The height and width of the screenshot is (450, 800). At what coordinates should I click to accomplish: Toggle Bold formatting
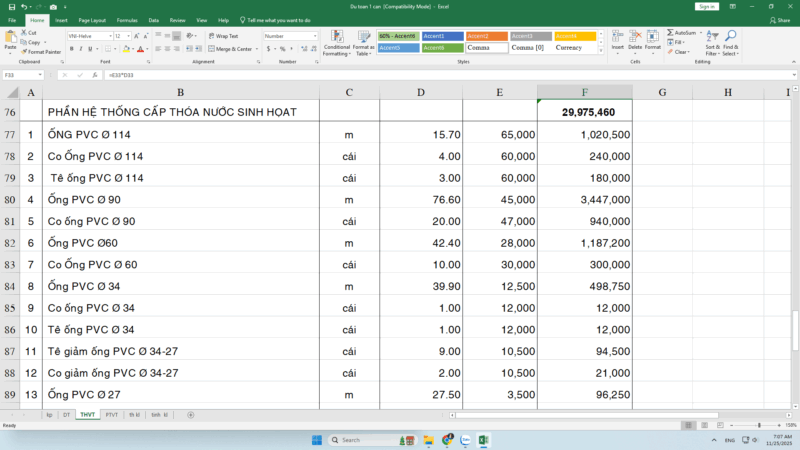pos(71,48)
